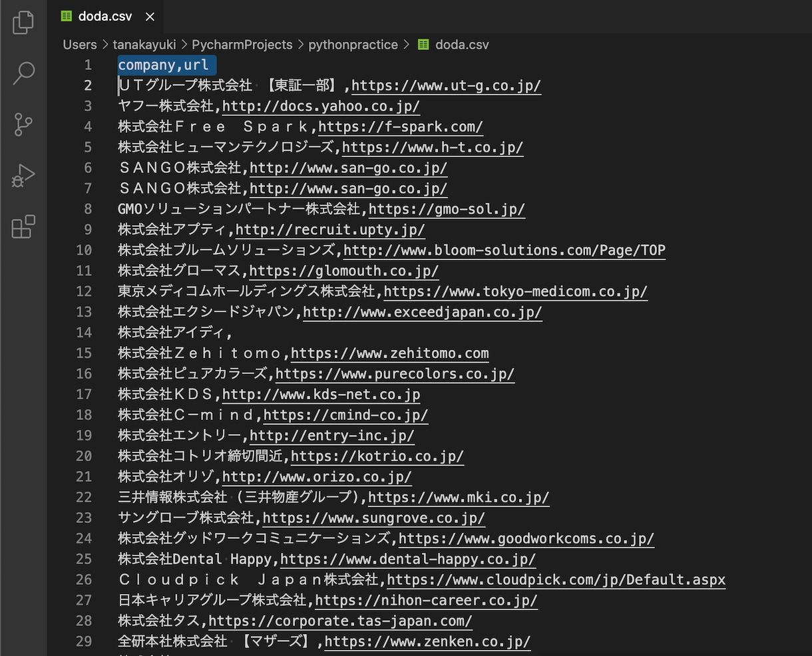
Task: Follow the https://gmo-sol.jp/ link
Action: tap(447, 209)
